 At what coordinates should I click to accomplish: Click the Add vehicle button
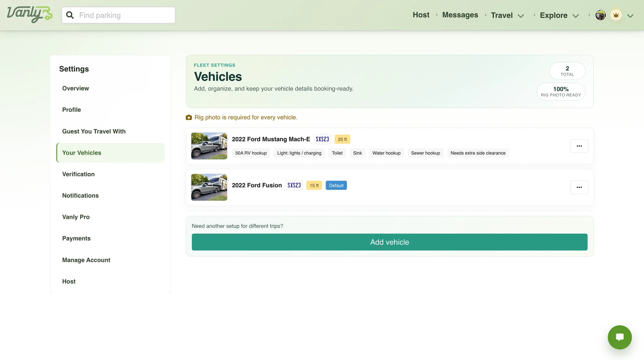pos(390,242)
